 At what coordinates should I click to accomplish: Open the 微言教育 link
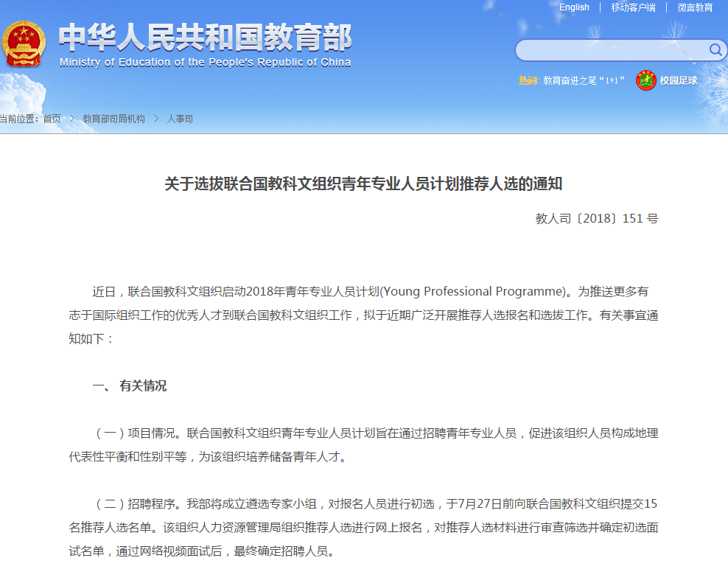pos(695,7)
